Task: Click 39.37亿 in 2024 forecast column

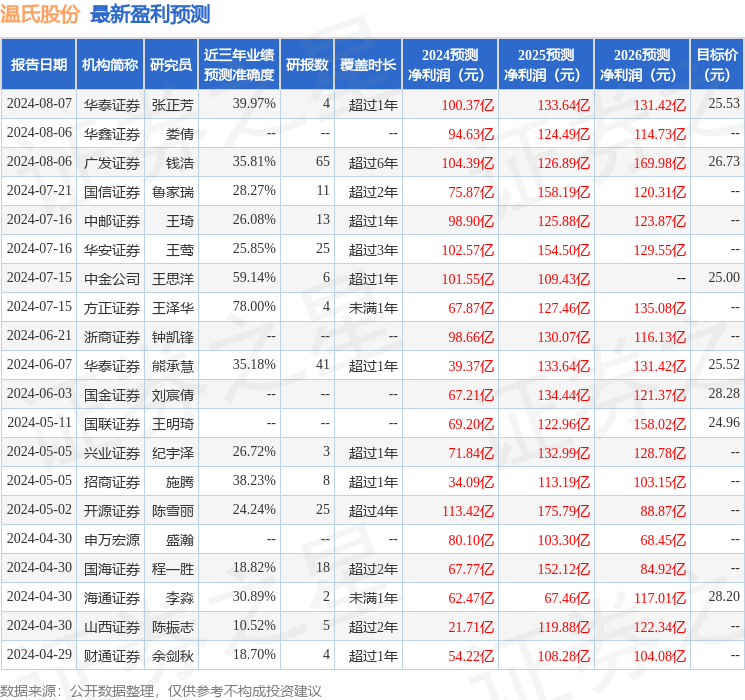Action: click(x=471, y=366)
